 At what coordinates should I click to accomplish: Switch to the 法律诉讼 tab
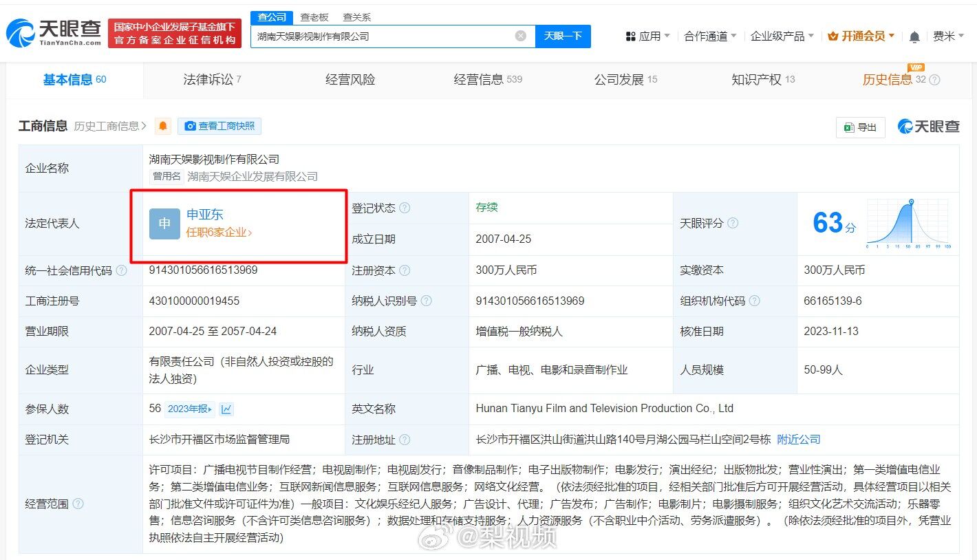click(212, 80)
